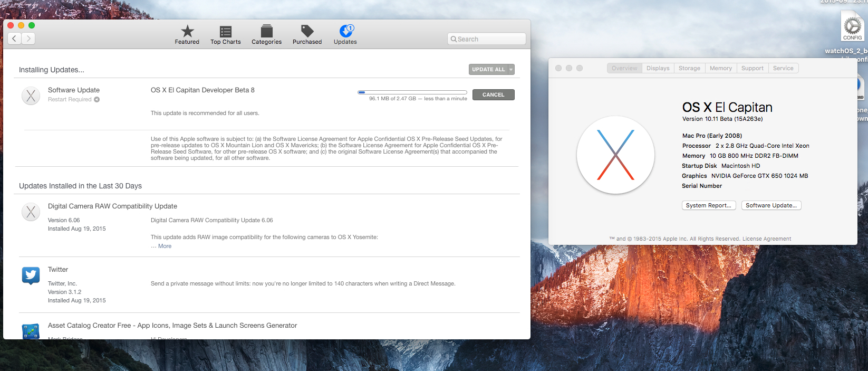Click the Twitter Version 3.1.2 text
Screen dimensions: 868x371
click(64, 292)
